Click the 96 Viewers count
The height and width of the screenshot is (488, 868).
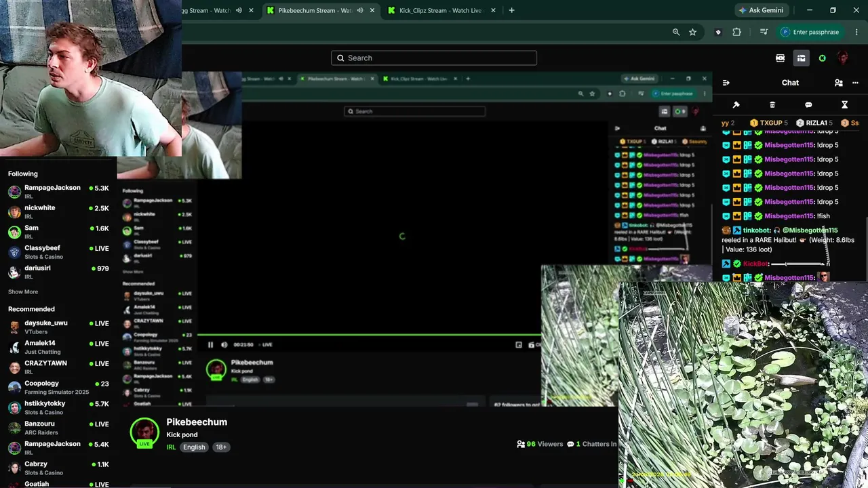point(540,444)
